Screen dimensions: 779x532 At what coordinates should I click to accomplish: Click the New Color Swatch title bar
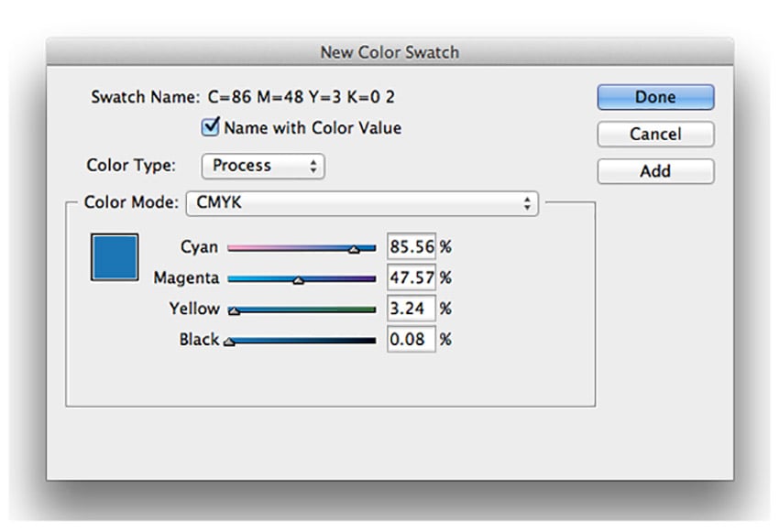coord(389,52)
